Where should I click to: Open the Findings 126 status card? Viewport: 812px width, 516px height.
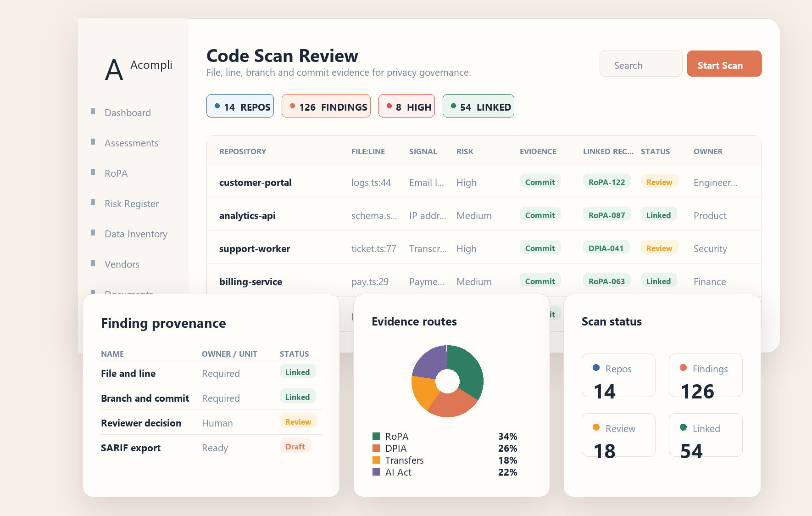click(x=706, y=375)
